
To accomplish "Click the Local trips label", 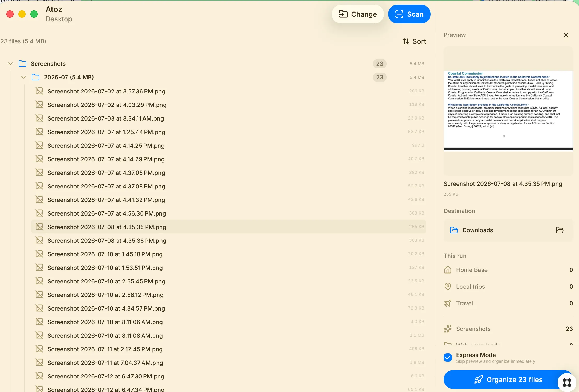I will click(x=470, y=287).
